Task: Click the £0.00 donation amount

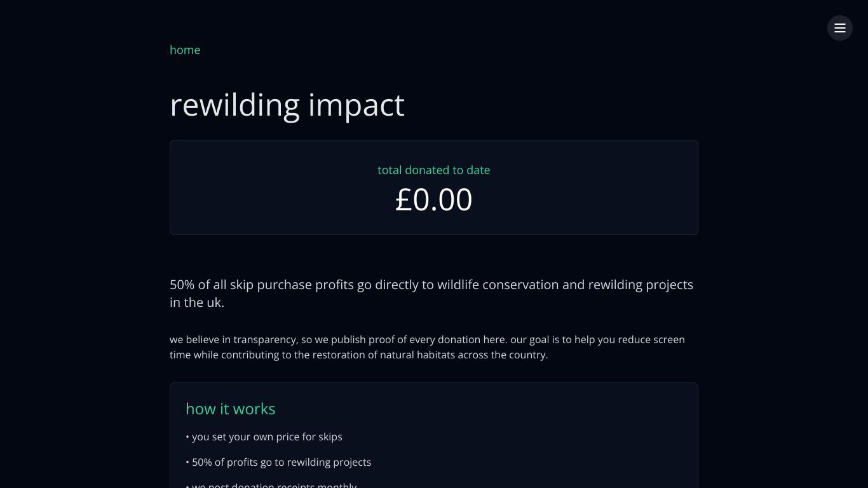Action: click(x=434, y=200)
